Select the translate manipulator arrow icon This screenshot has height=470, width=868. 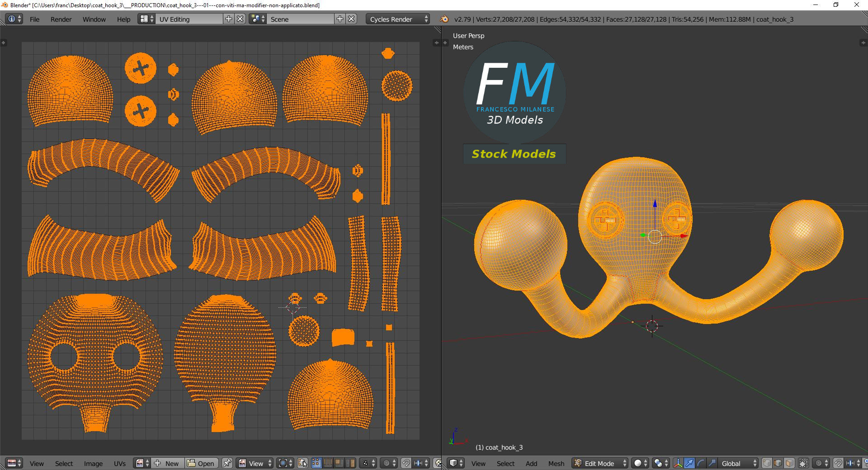coord(689,463)
